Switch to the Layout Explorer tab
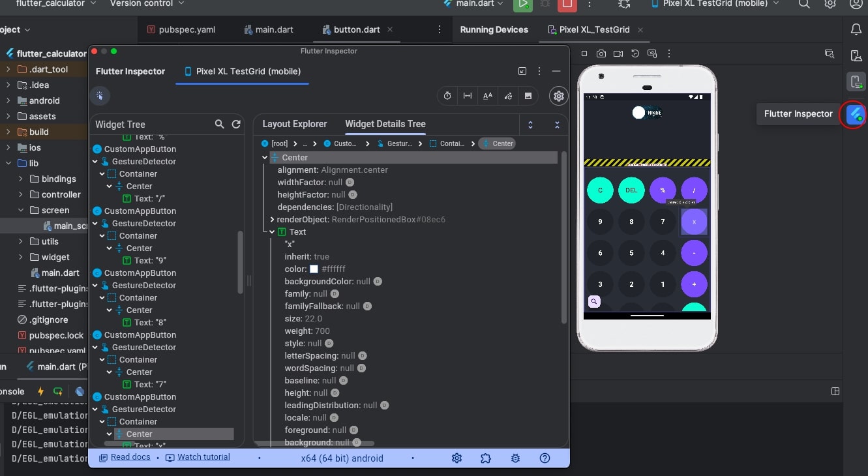This screenshot has width=868, height=476. [x=294, y=124]
